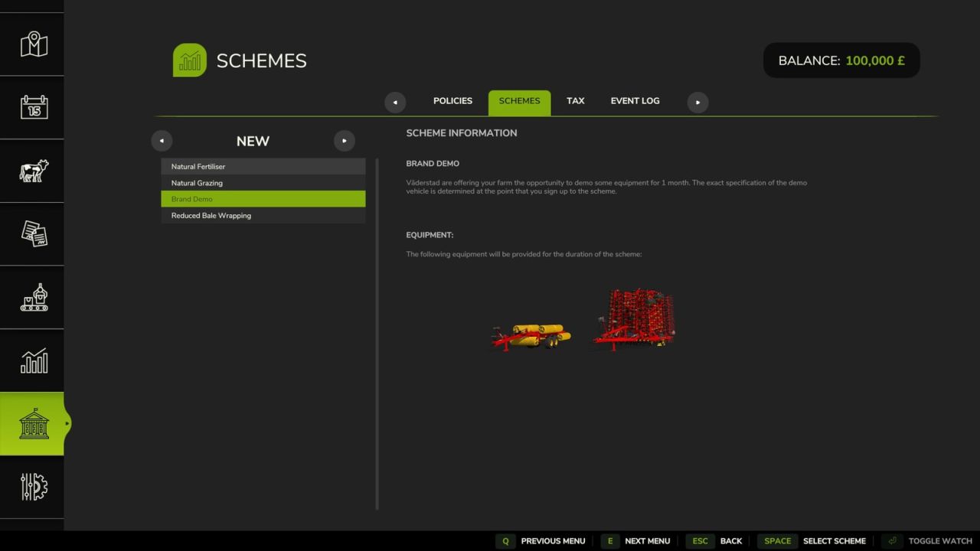Open the EVENT LOG tab
This screenshot has width=980, height=551.
[635, 100]
